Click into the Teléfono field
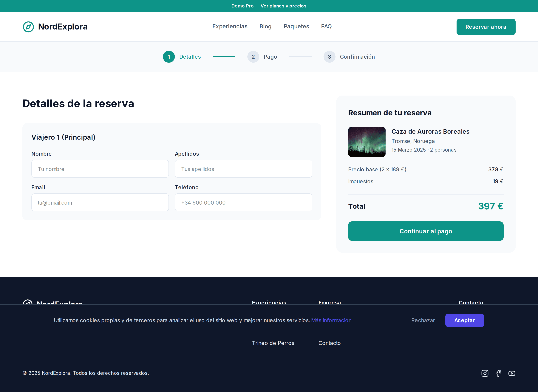Screen dimensions: 538x392 pos(243,202)
